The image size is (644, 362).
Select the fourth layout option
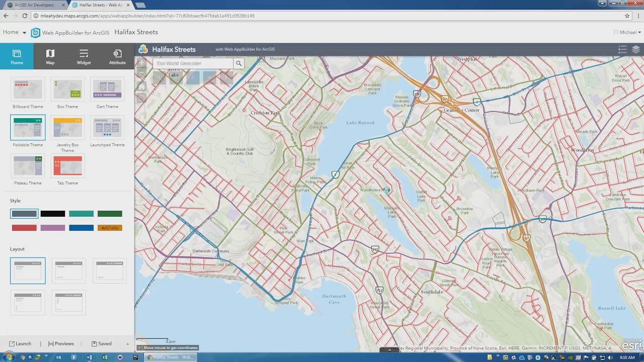[28, 303]
